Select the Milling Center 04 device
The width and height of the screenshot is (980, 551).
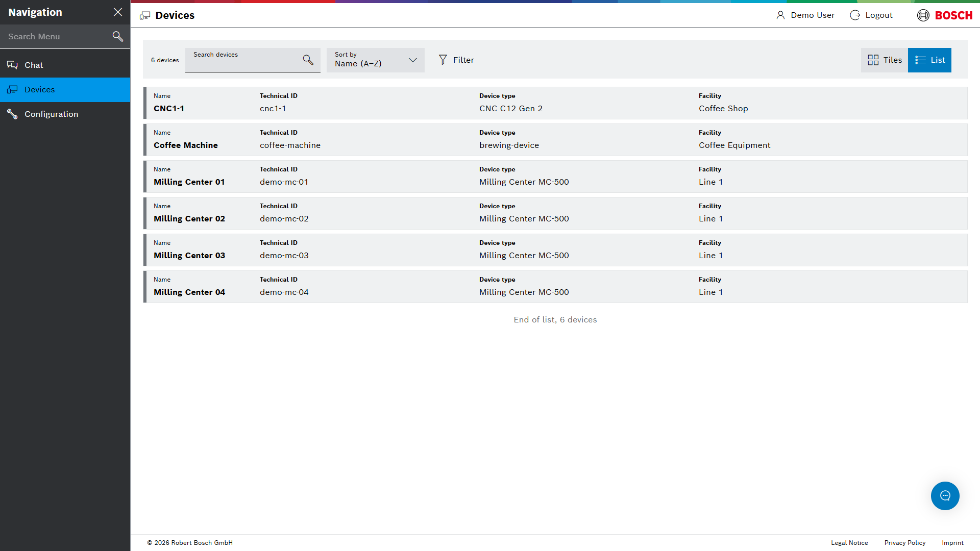pyautogui.click(x=555, y=287)
